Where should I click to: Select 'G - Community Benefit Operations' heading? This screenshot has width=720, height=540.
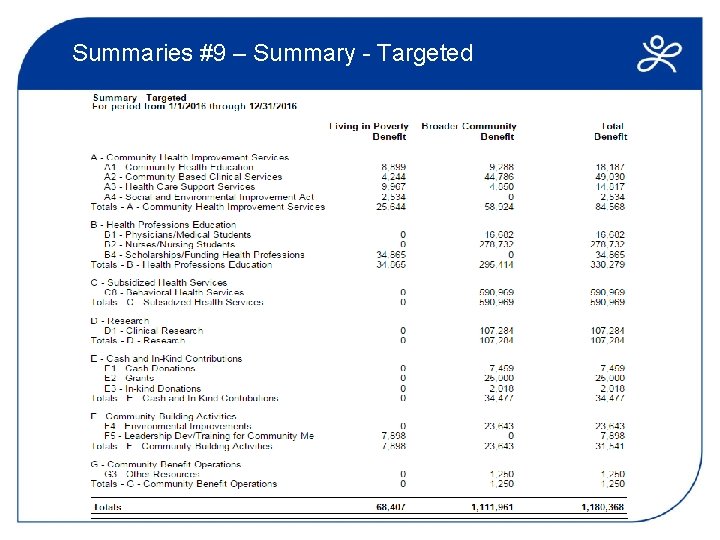(x=165, y=464)
